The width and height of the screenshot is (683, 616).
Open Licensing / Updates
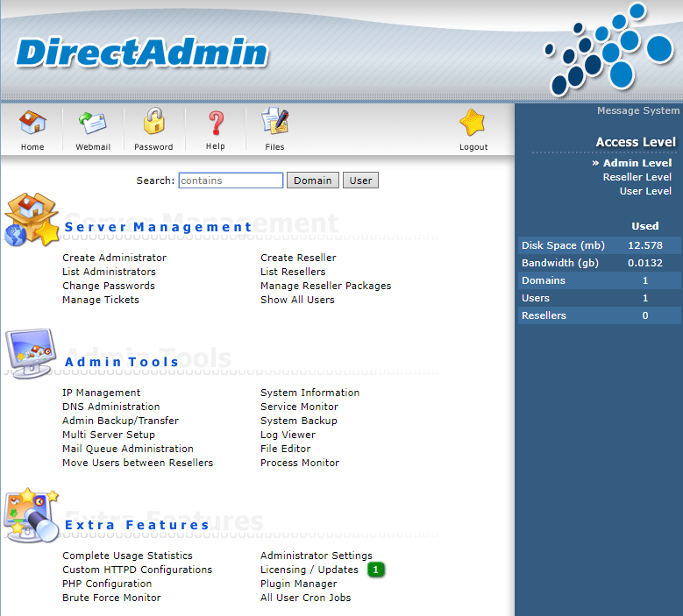[x=309, y=570]
